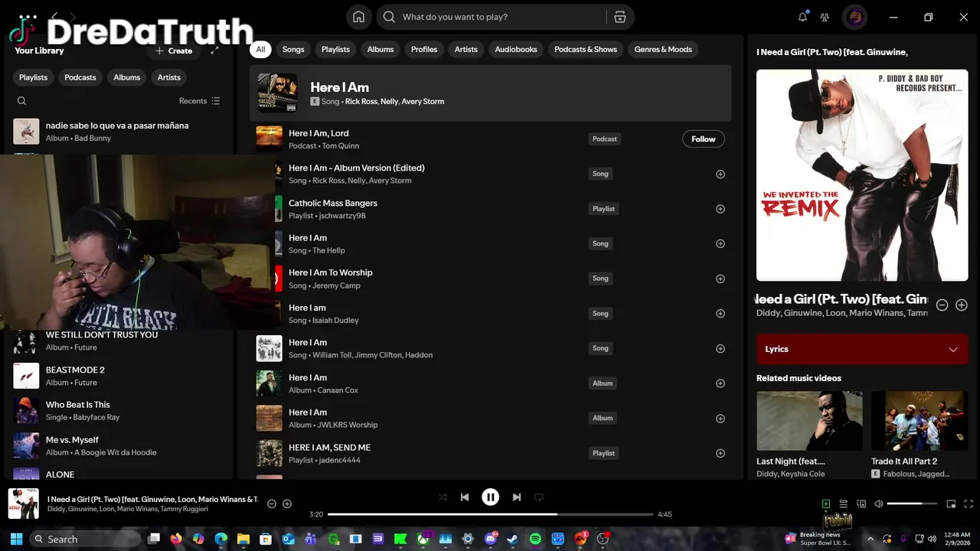Open BEASTMODE 2 album in library
This screenshot has height=551, width=980.
pos(119,376)
